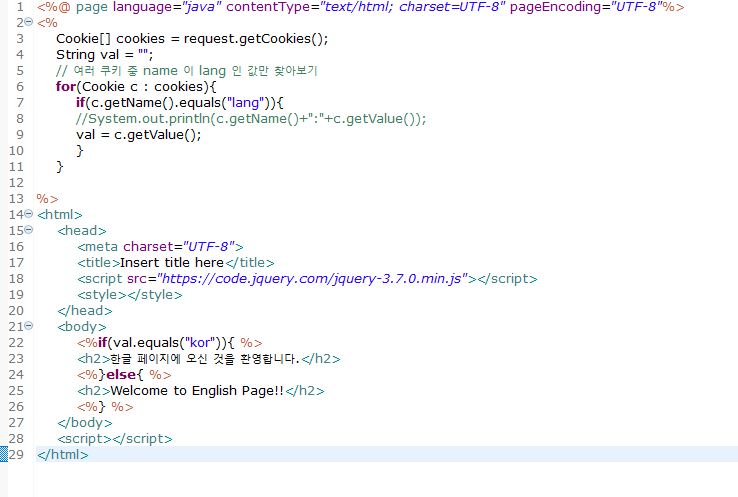
Task: Click the "kor" string on line 22
Action: (202, 343)
